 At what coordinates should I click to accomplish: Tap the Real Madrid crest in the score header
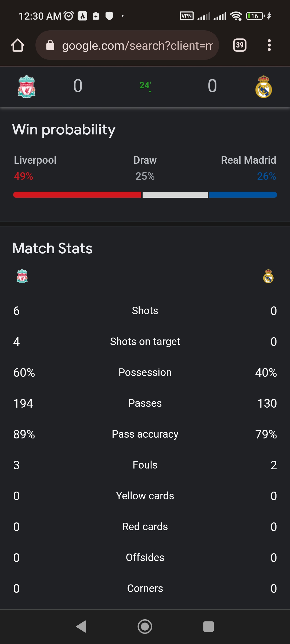264,86
